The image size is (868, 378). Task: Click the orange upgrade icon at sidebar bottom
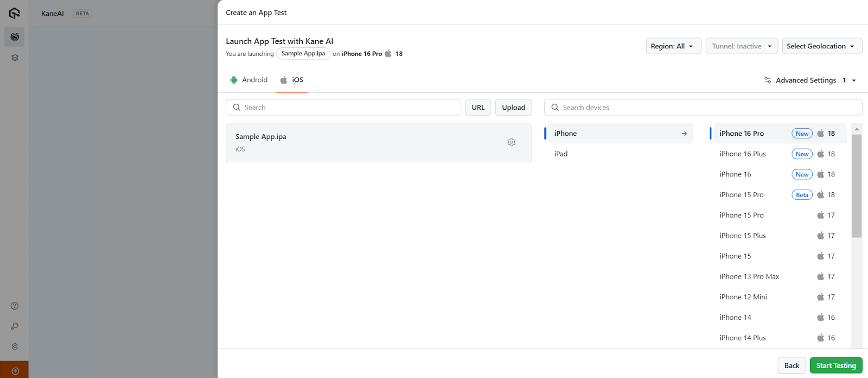15,371
